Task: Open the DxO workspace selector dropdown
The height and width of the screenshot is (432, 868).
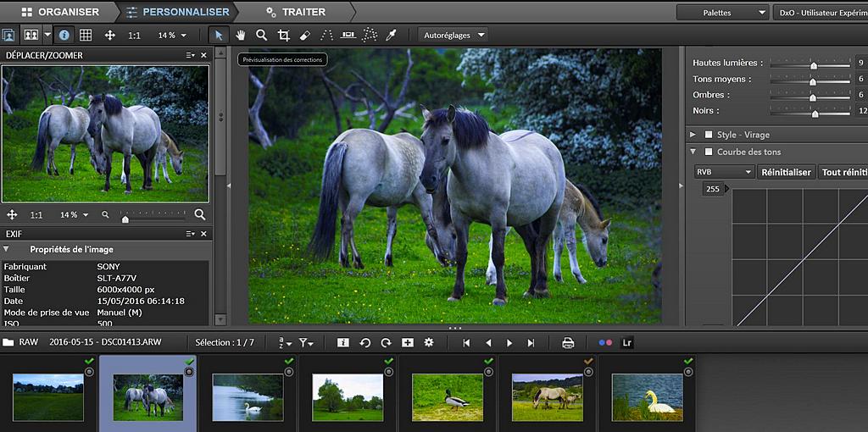Action: (x=821, y=12)
